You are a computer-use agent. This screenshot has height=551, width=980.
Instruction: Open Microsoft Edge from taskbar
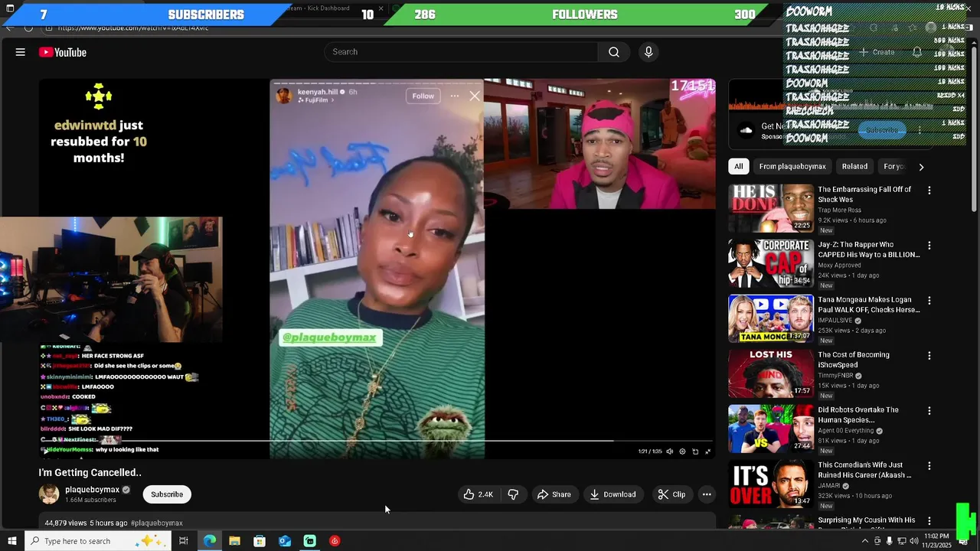click(x=210, y=541)
